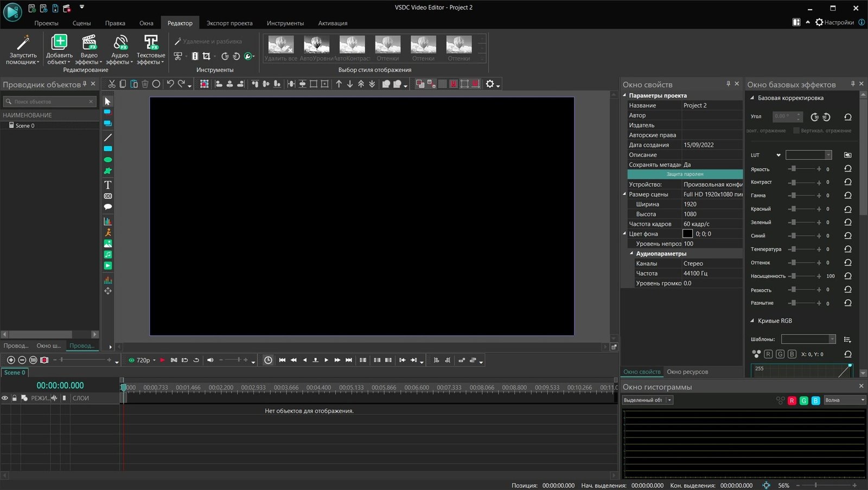Click the Delete trash icon in toolbar

[x=145, y=84]
